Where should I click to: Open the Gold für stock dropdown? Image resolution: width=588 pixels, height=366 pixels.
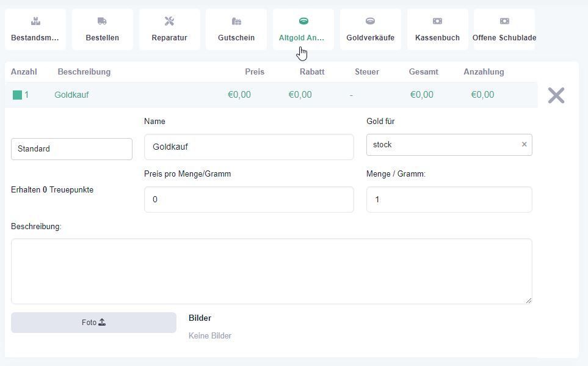pyautogui.click(x=444, y=145)
